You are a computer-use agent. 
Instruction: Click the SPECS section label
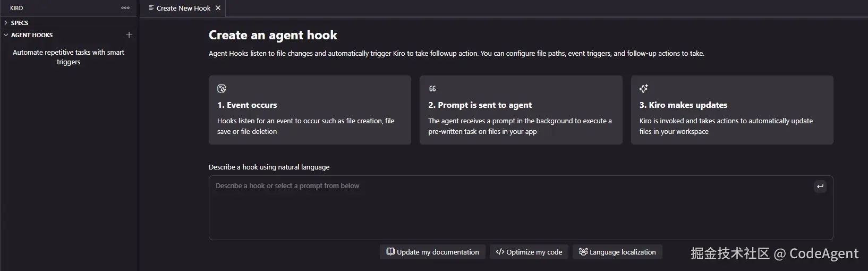coord(20,23)
